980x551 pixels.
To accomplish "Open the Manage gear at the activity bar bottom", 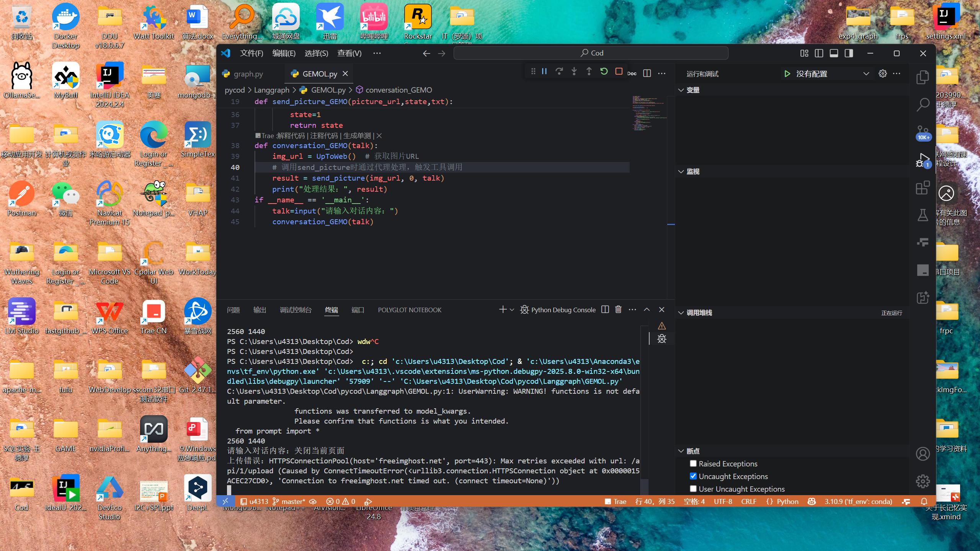I will point(923,481).
